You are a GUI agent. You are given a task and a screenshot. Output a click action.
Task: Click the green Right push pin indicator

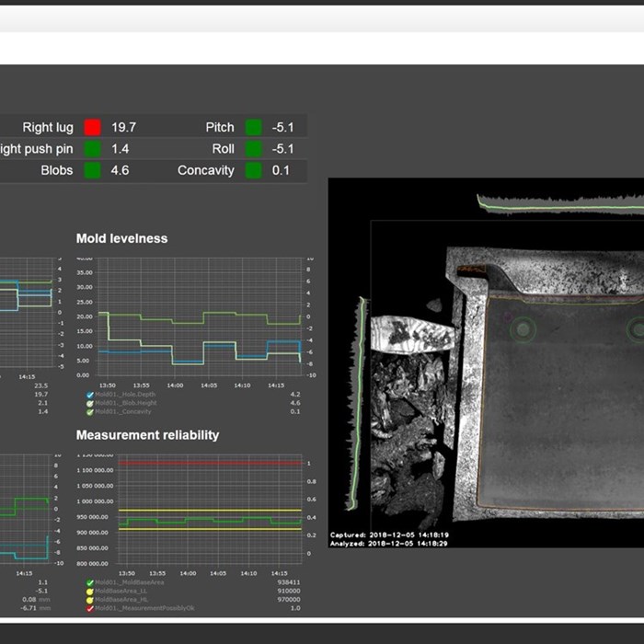(92, 148)
